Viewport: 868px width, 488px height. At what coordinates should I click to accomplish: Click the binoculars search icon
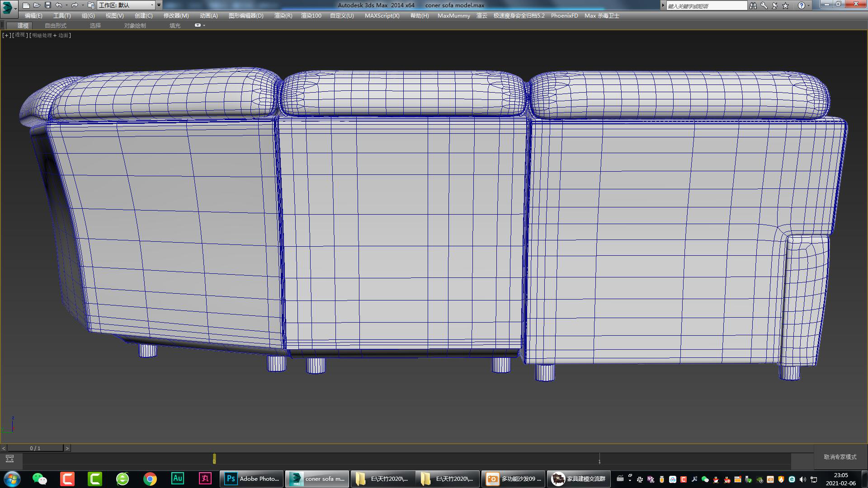point(753,5)
